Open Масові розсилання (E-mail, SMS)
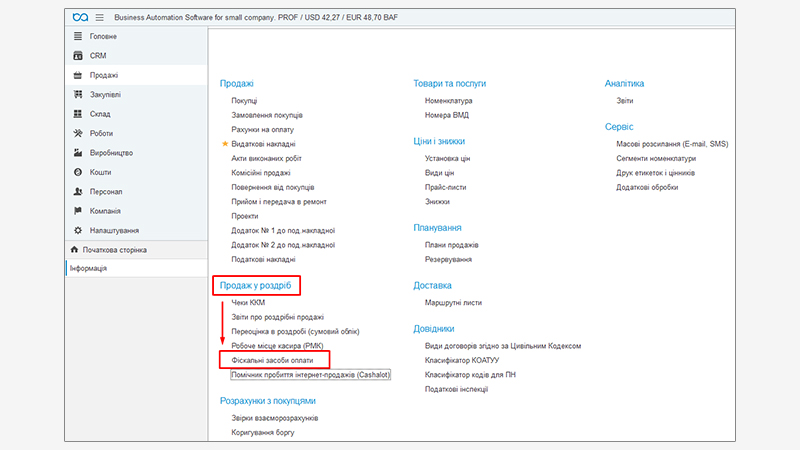Screen dimensions: 800x450 coord(672,144)
